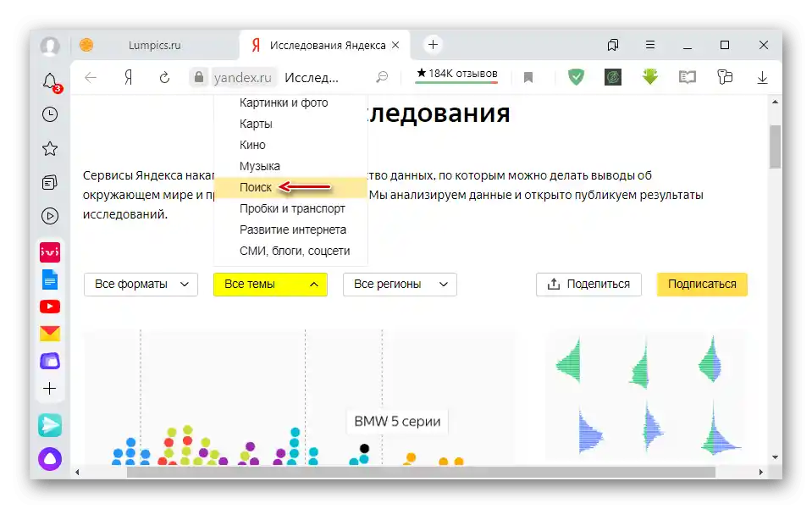This screenshot has height=509, width=812.
Task: Open 184K отзывов site reviews
Action: pyautogui.click(x=456, y=74)
